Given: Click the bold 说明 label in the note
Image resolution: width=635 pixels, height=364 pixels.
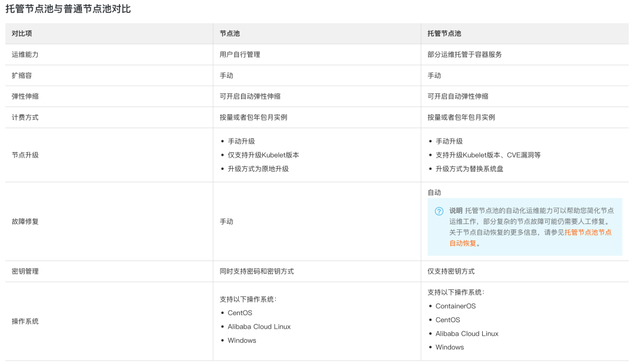Looking at the screenshot, I should pos(456,211).
